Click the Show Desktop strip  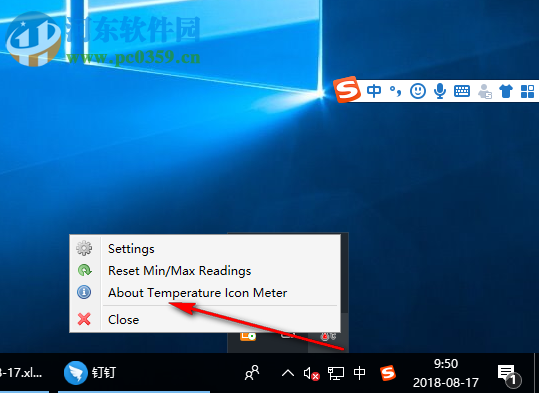pyautogui.click(x=536, y=373)
